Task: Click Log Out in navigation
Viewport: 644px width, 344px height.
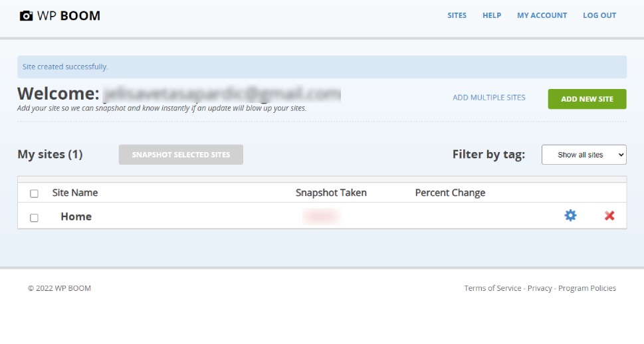Action: (x=599, y=15)
